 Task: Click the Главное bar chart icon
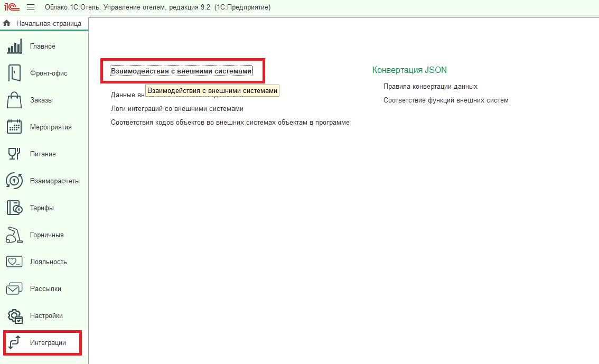[14, 46]
